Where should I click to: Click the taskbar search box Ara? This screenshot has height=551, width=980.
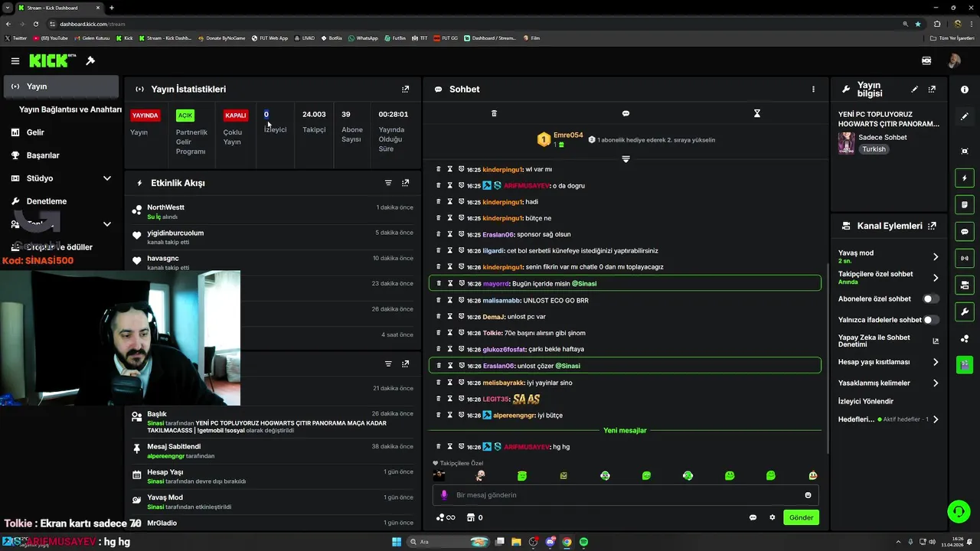coord(449,542)
